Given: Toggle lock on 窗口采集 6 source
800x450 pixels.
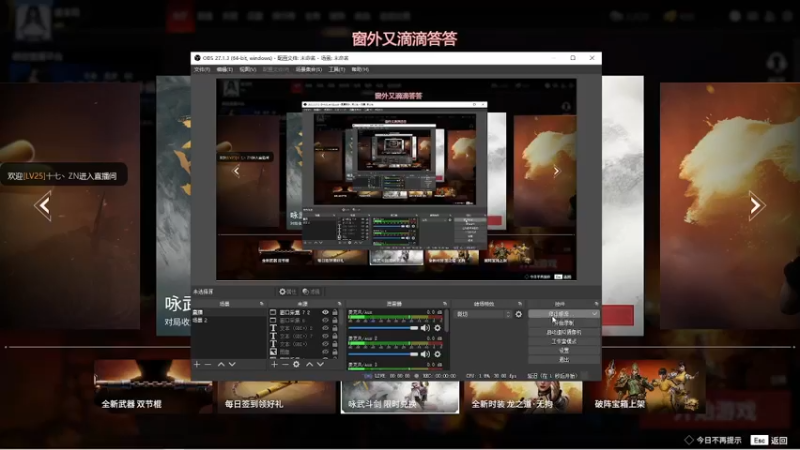Looking at the screenshot, I should click(x=335, y=320).
